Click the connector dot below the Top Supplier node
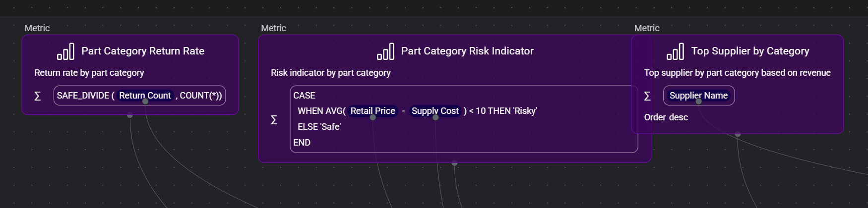 pyautogui.click(x=738, y=134)
